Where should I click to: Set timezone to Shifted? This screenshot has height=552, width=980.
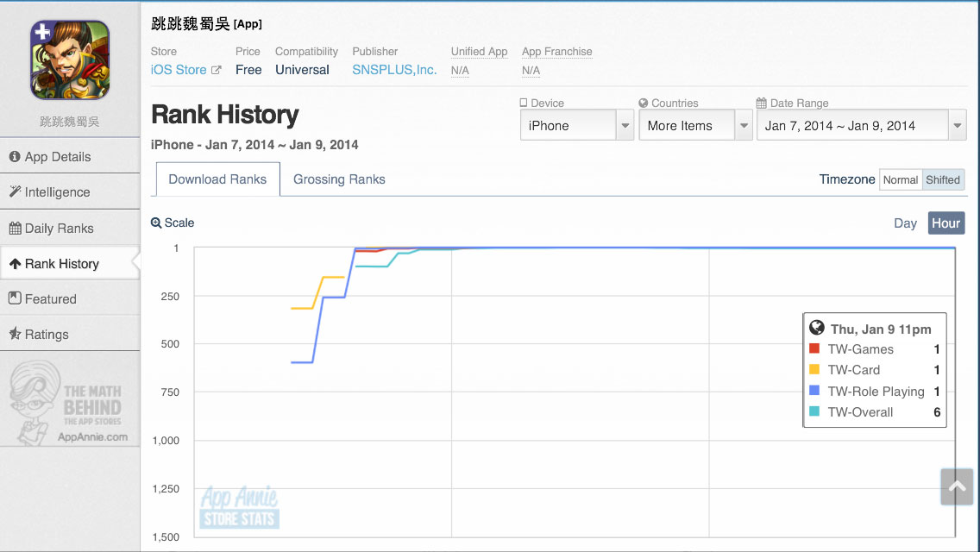click(x=943, y=180)
